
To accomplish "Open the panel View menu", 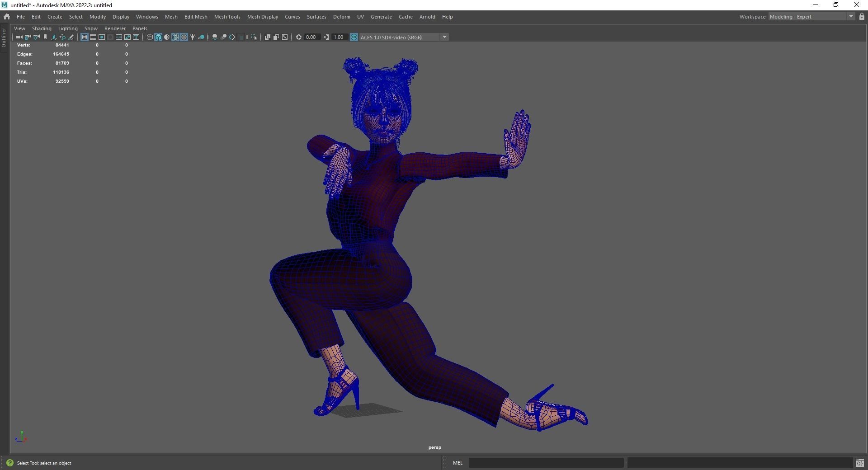I will click(19, 28).
